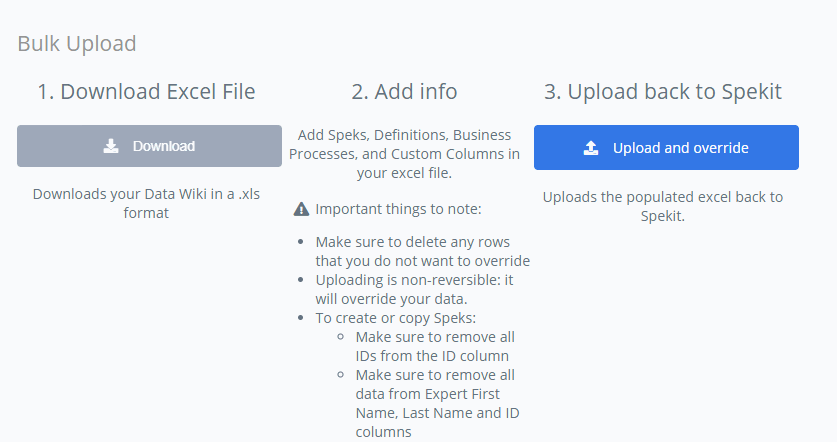The image size is (837, 442).
Task: Click the warning triangle icon
Action: tap(302, 209)
